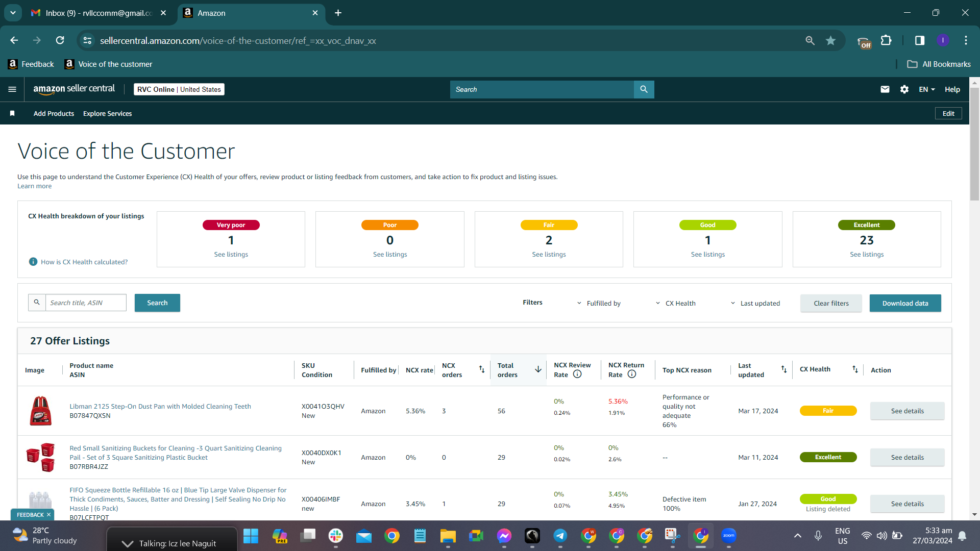See details for the Red Sanitizing Buckets listing
980x551 pixels.
(907, 457)
